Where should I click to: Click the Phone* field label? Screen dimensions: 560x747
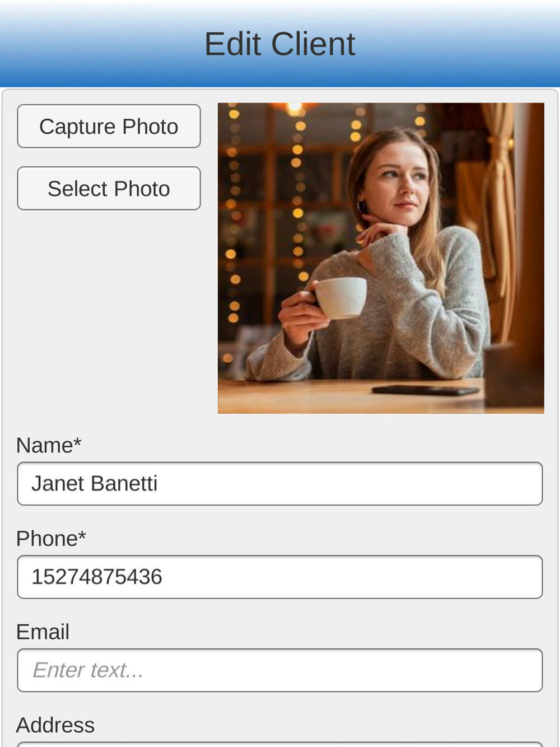click(51, 539)
